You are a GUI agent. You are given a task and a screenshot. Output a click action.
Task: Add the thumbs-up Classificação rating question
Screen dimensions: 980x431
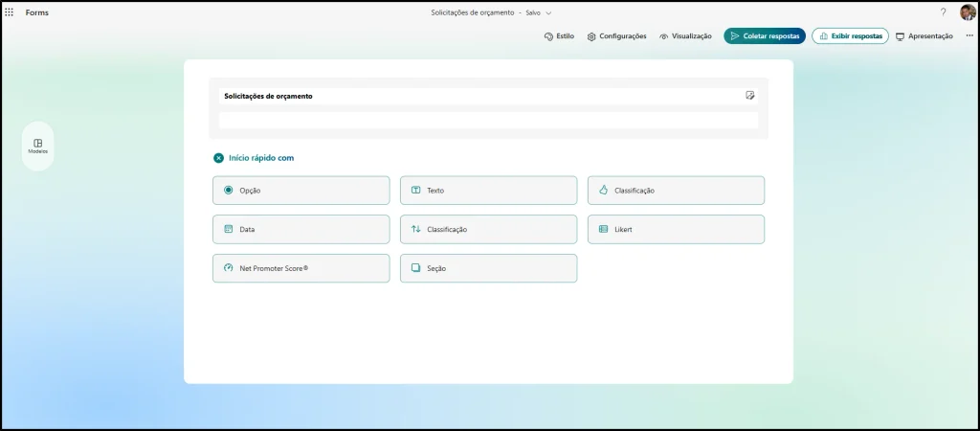(676, 191)
